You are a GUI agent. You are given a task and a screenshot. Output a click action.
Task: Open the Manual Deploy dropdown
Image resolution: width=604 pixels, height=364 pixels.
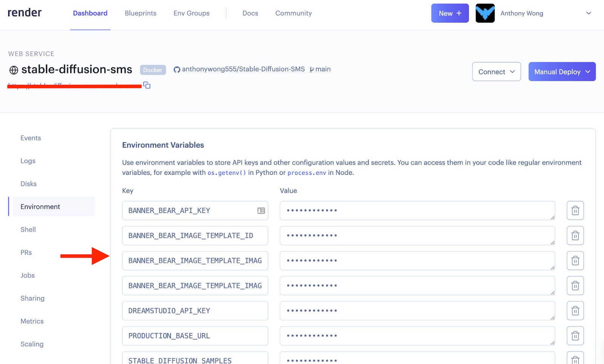(x=562, y=72)
